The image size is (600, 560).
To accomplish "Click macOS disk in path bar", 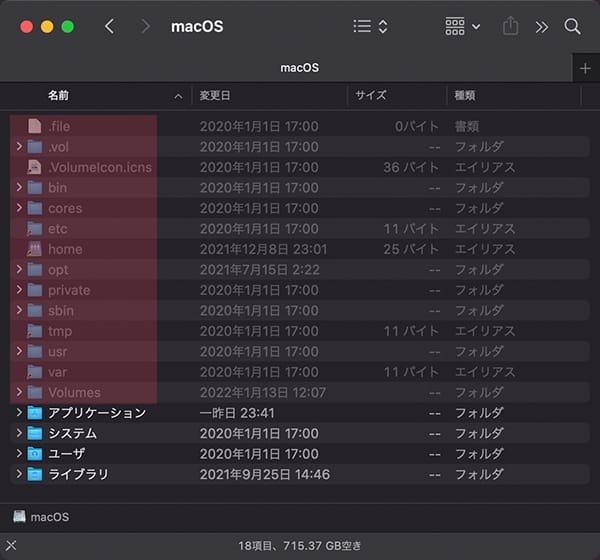I will [41, 517].
